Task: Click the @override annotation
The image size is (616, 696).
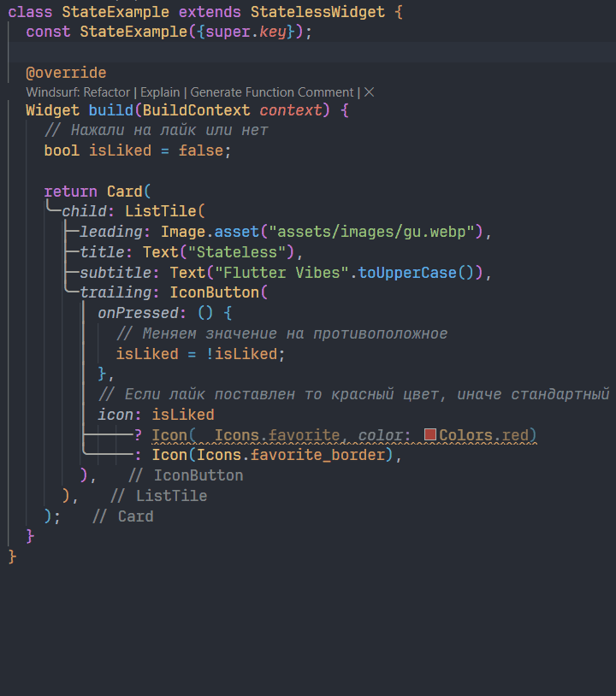Action: click(66, 74)
